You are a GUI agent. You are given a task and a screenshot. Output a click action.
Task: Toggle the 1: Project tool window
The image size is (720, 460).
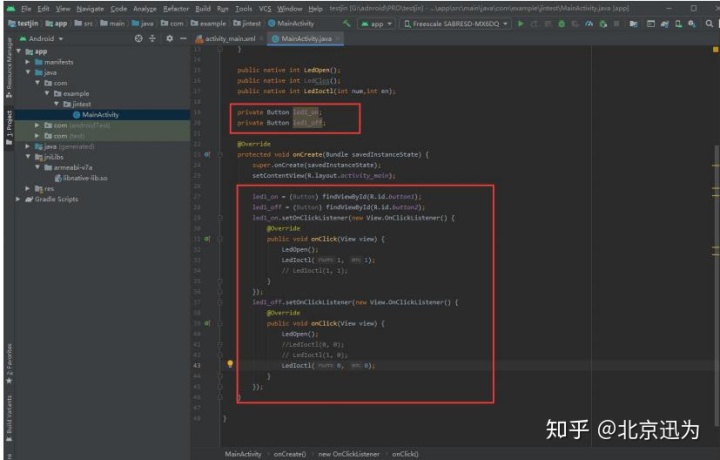[9, 128]
